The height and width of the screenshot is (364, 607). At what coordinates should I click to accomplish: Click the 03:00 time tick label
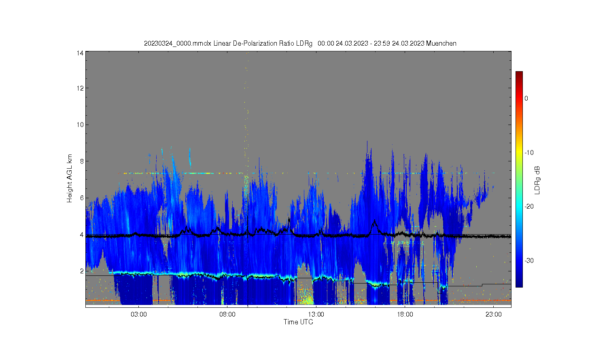(139, 314)
